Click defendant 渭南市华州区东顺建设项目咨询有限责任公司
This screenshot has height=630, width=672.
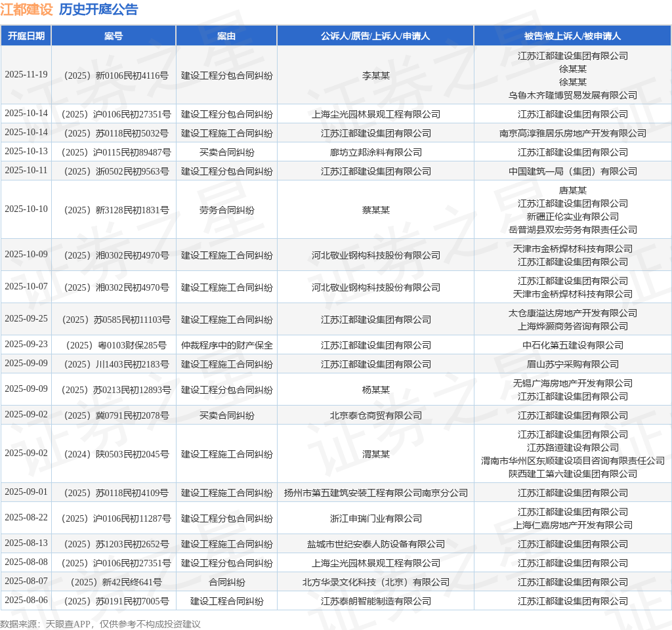[x=572, y=461]
